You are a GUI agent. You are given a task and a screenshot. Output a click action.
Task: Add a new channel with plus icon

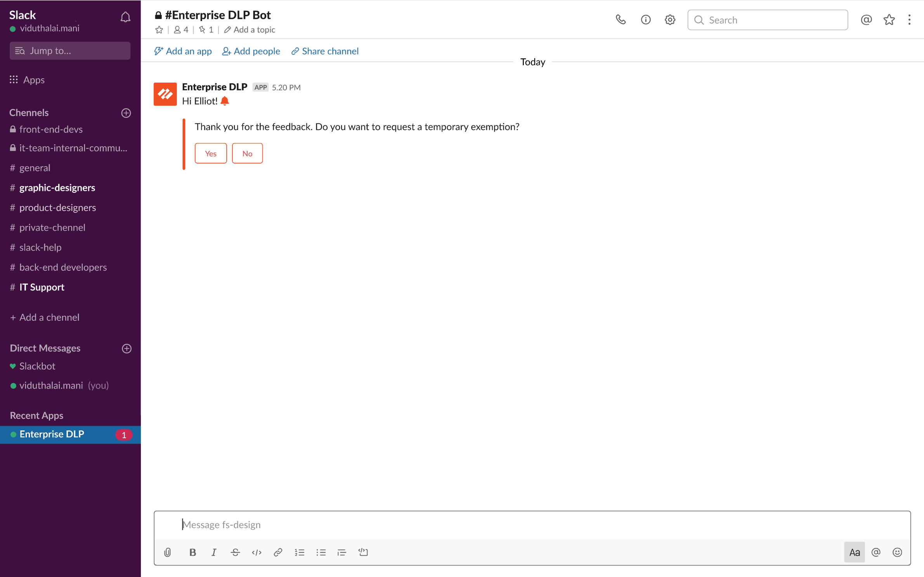126,113
